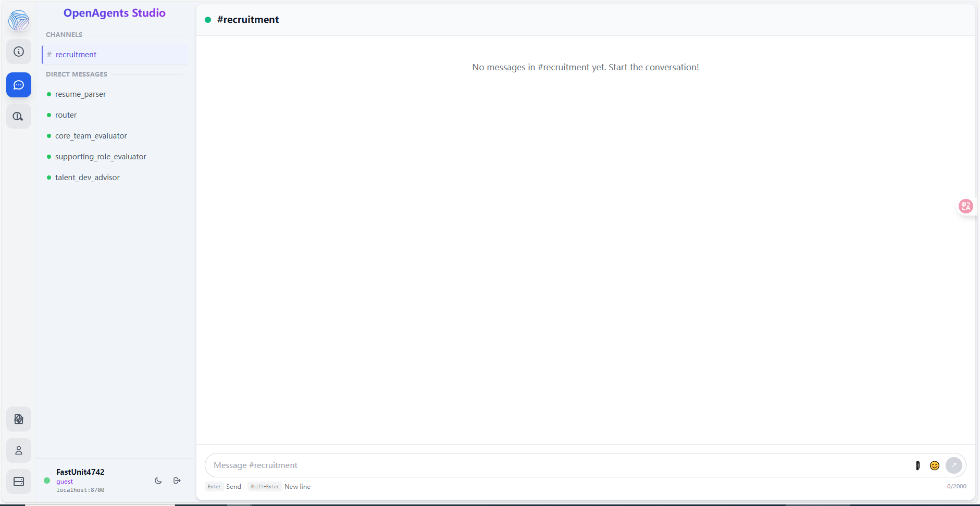This screenshot has width=980, height=506.
Task: Toggle dark mode with the moon icon
Action: point(158,480)
